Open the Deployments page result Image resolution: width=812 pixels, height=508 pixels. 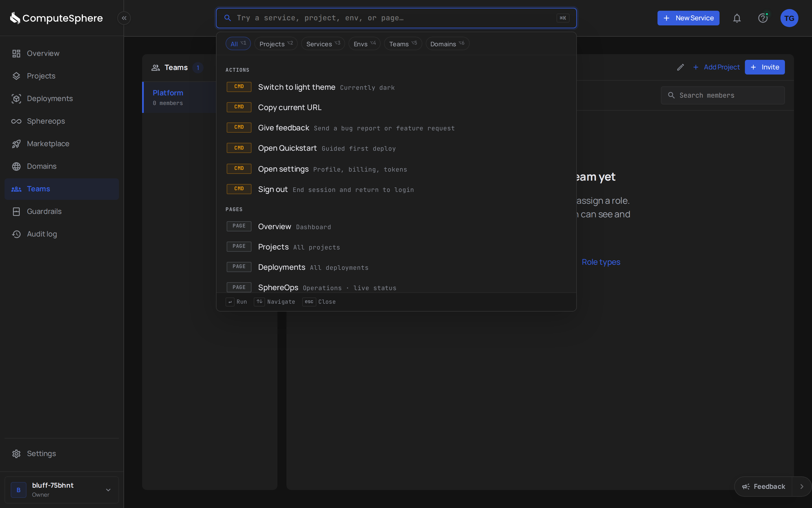coord(396,267)
